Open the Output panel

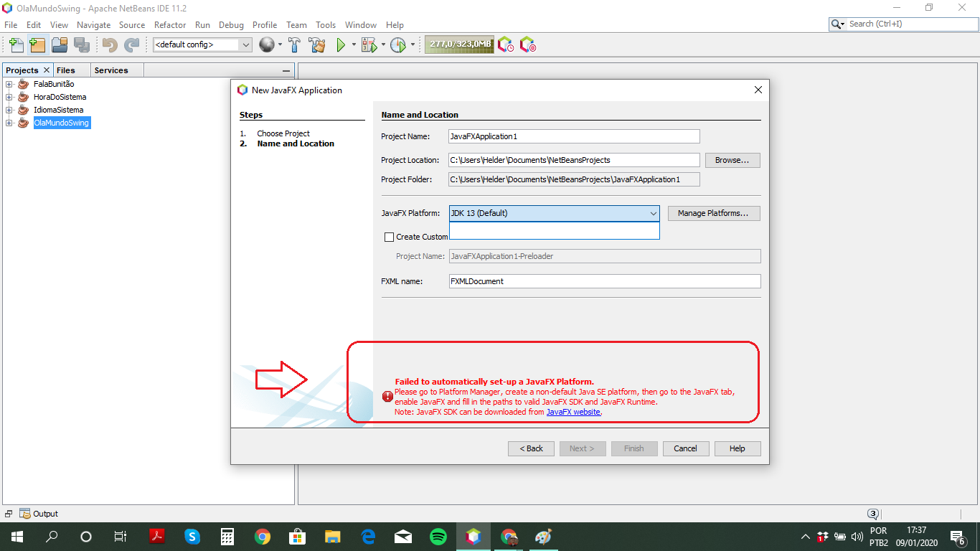pos(39,514)
